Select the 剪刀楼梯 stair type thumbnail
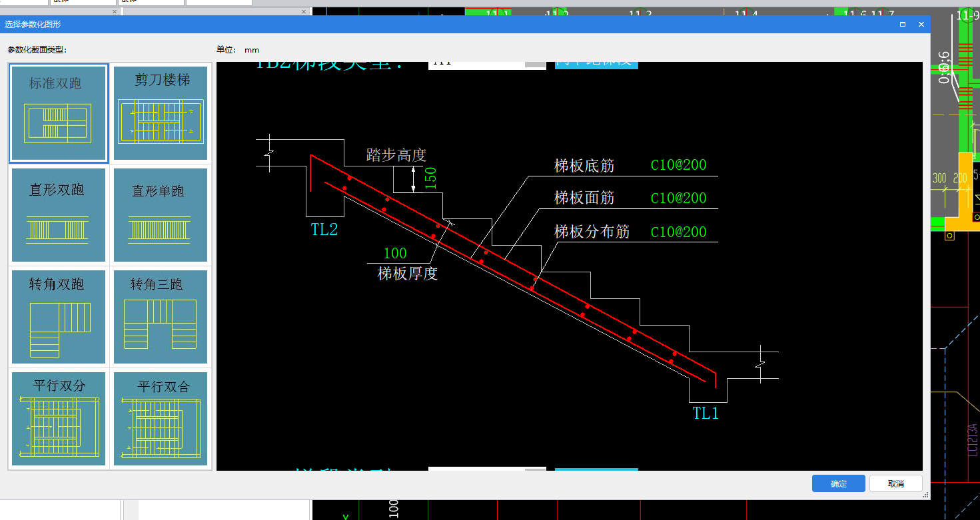This screenshot has height=520, width=980. tap(161, 113)
